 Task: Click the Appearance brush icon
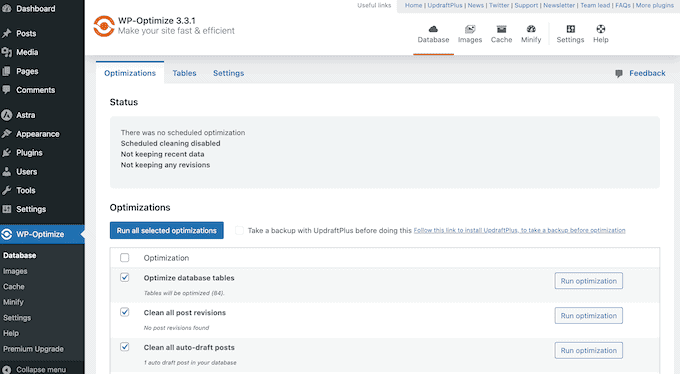coord(7,134)
